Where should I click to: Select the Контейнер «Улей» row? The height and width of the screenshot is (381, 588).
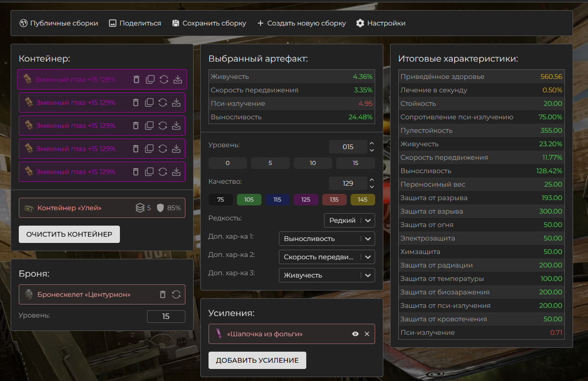102,208
